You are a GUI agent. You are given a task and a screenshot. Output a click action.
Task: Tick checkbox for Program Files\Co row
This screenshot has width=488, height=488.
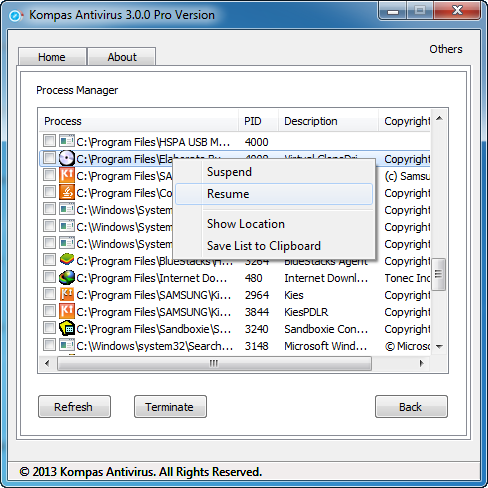click(49, 192)
